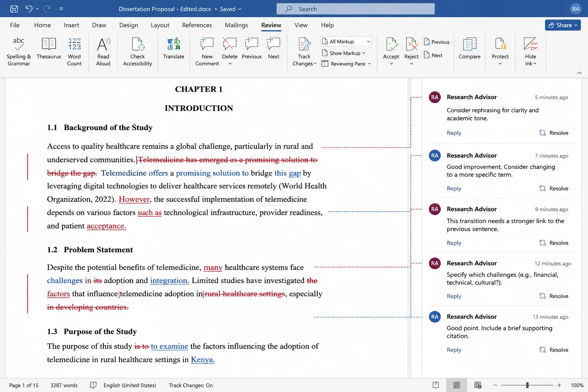Switch to the Home tab
The height and width of the screenshot is (392, 588).
[42, 25]
